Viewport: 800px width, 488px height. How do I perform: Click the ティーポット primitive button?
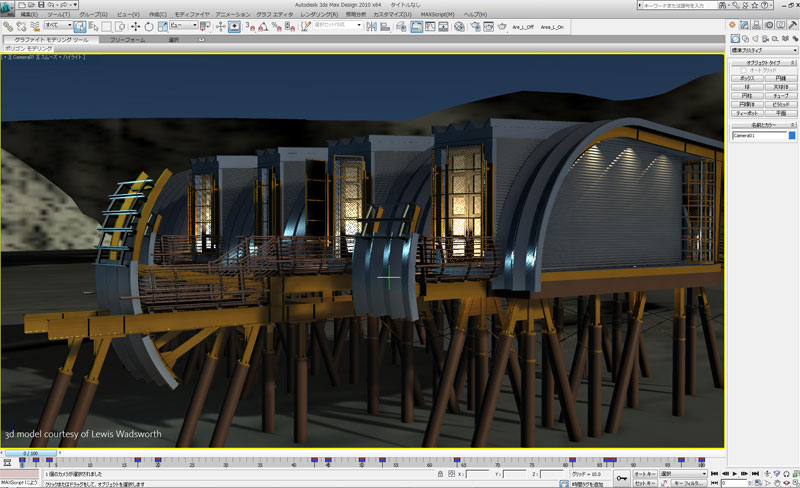(x=746, y=113)
